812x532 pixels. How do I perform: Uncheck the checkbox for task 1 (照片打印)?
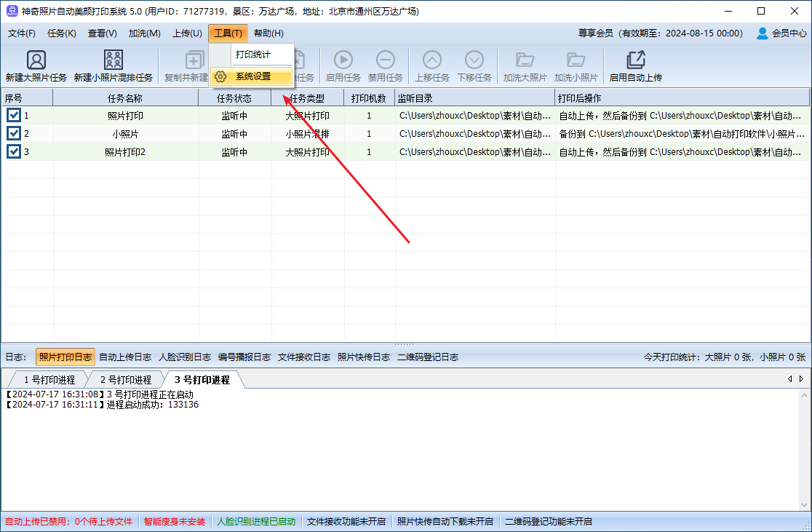tap(14, 115)
